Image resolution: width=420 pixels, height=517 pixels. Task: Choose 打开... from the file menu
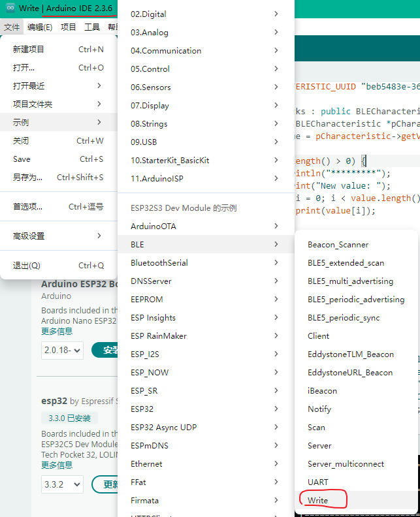[x=59, y=68]
